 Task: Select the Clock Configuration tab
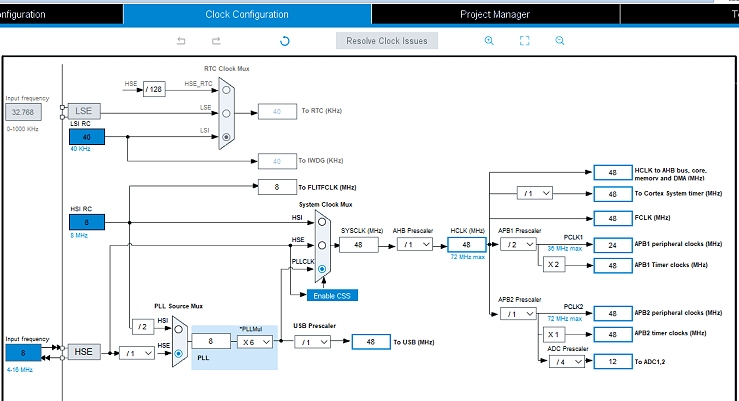pyautogui.click(x=247, y=14)
